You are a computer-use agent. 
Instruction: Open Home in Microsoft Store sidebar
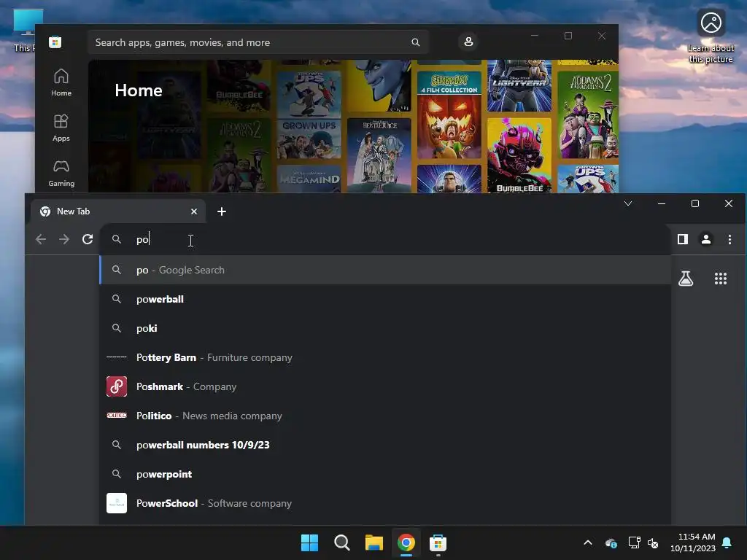[61, 82]
